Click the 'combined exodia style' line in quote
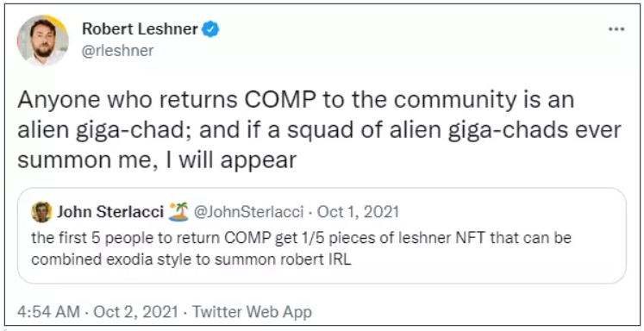Image resolution: width=644 pixels, height=331 pixels. (191, 260)
